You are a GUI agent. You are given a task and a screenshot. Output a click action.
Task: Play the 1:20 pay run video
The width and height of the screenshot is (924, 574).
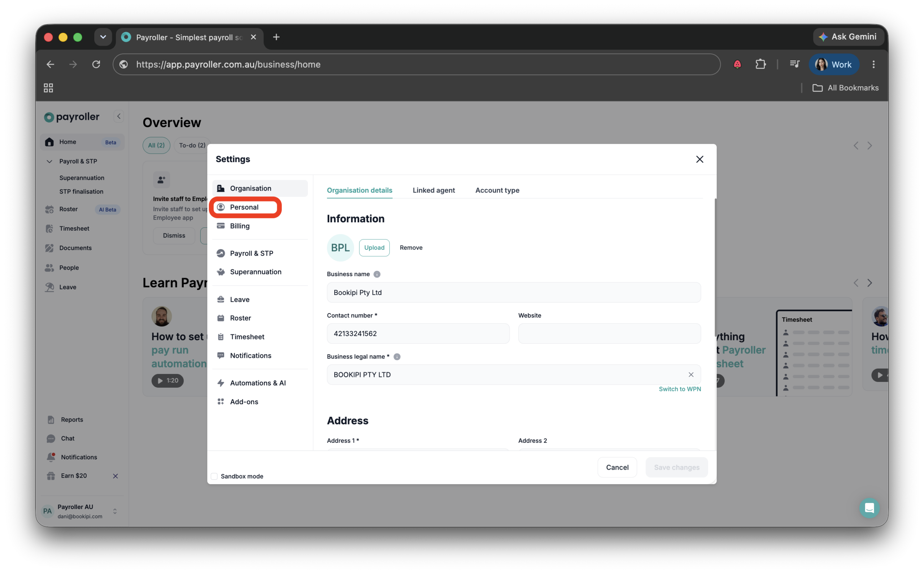167,381
